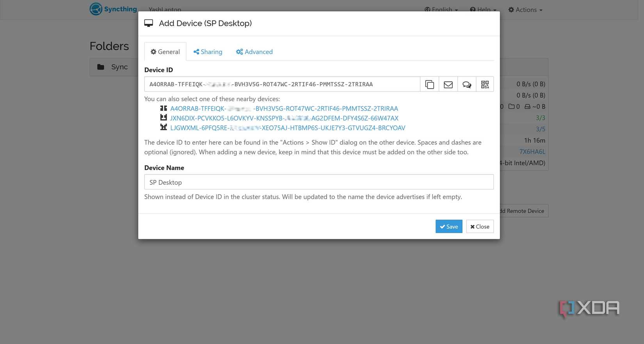644x344 pixels.
Task: Open the English language dropdown
Action: coord(441,10)
